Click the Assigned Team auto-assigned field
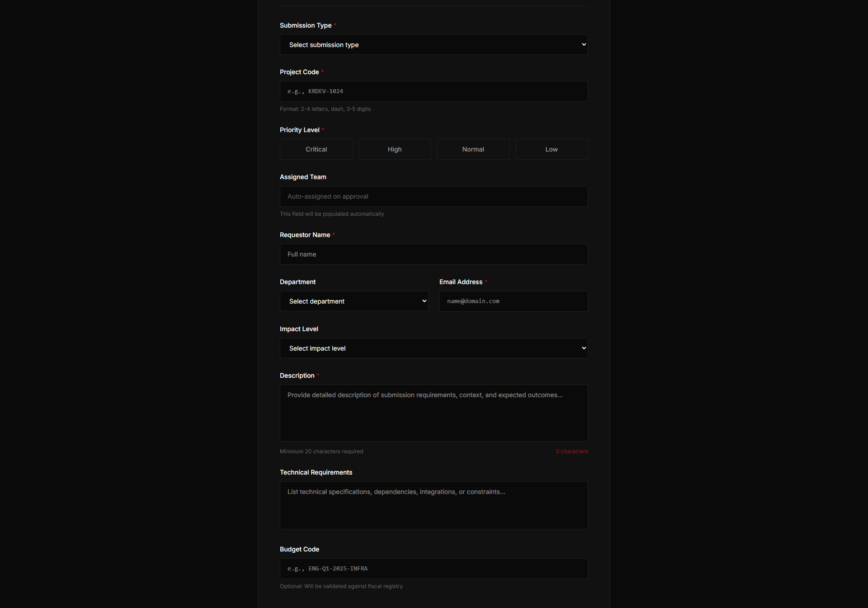The image size is (868, 608). click(x=434, y=196)
